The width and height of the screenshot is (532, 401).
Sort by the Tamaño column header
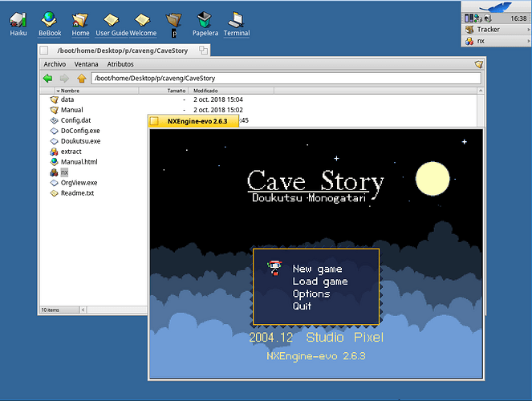click(163, 91)
